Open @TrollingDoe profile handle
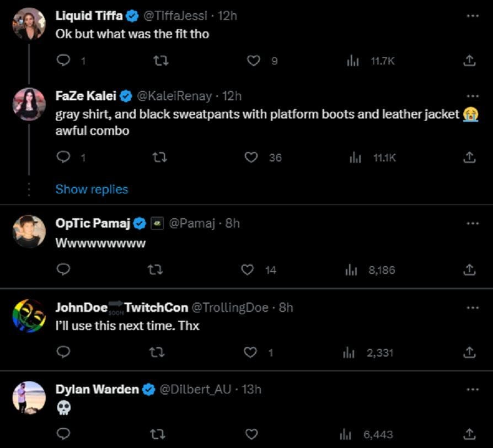This screenshot has width=493, height=448. click(x=229, y=307)
